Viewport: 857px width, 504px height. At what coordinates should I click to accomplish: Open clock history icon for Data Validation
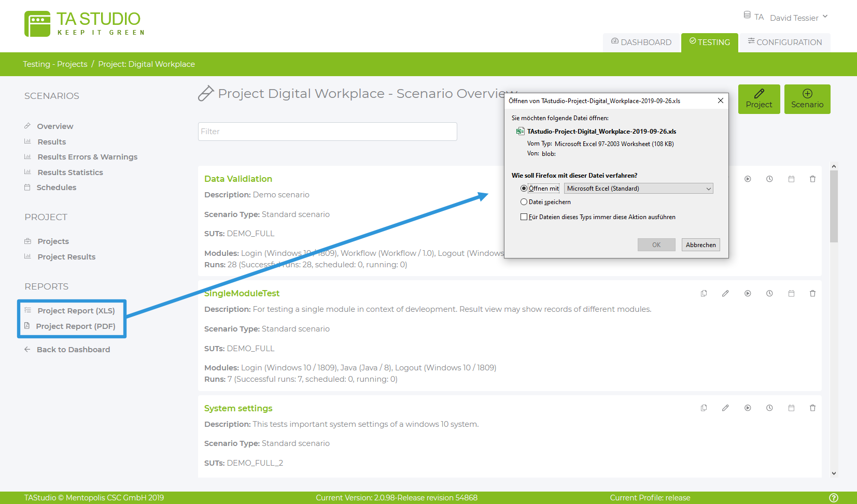coord(769,179)
